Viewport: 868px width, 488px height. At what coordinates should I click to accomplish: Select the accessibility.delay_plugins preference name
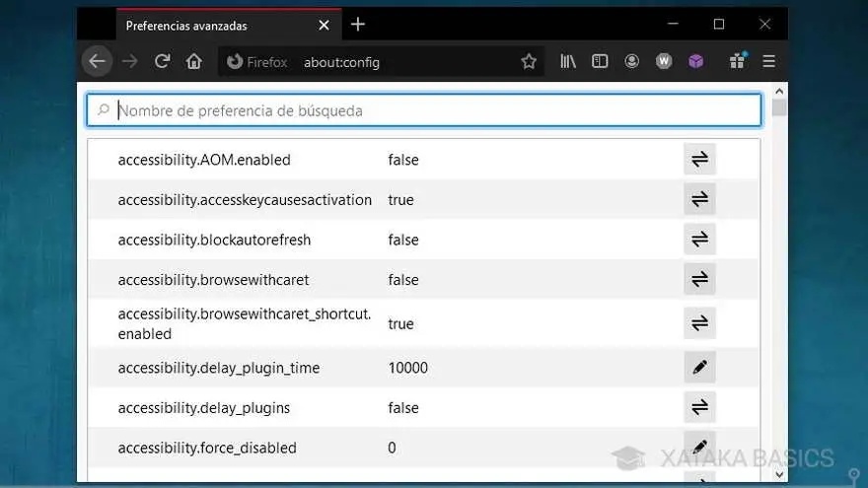[204, 408]
